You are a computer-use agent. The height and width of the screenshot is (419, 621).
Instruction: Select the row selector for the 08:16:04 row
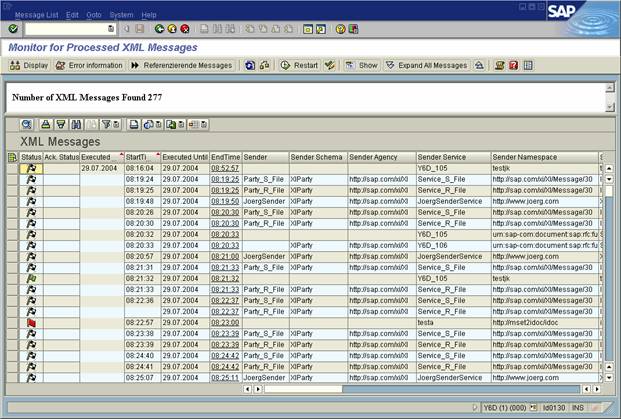[13, 168]
